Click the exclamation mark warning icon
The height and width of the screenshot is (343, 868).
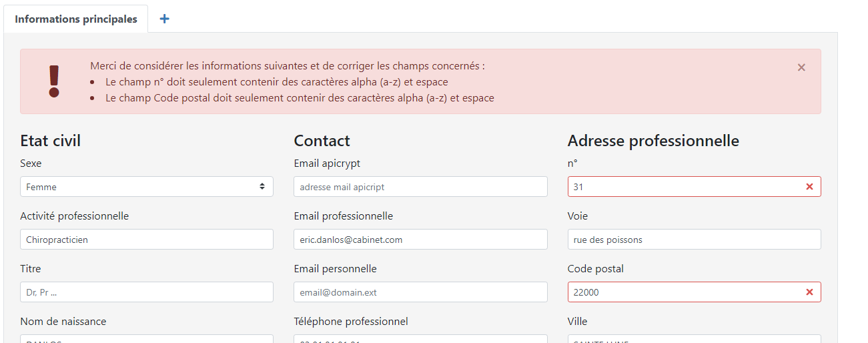point(54,81)
